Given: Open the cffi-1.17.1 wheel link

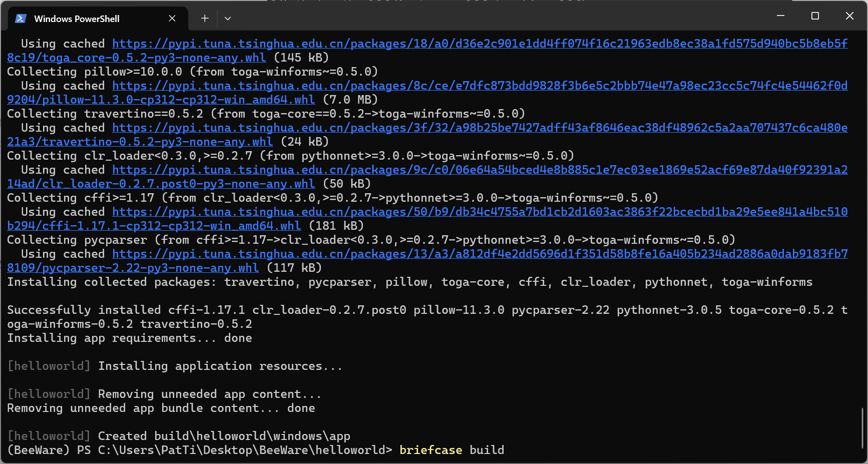Looking at the screenshot, I should (154, 226).
